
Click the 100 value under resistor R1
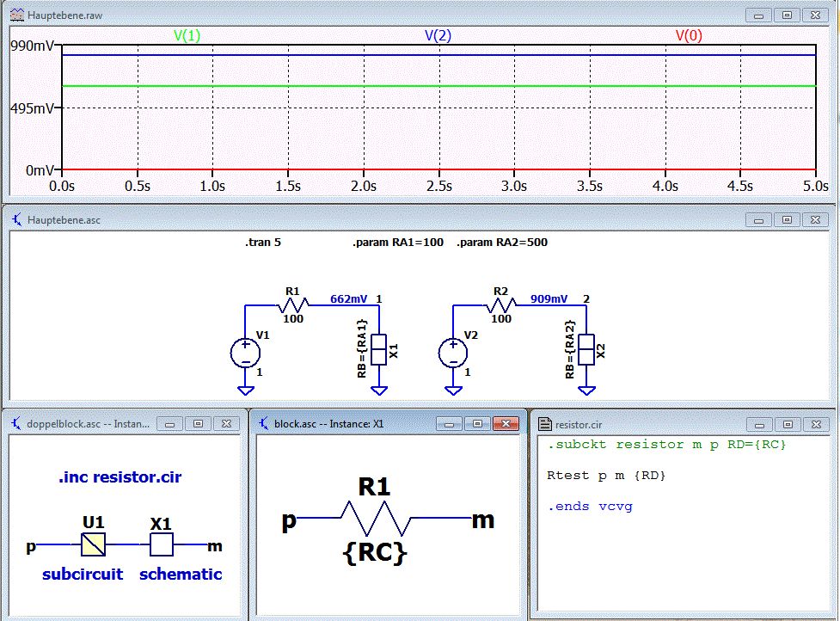293,319
